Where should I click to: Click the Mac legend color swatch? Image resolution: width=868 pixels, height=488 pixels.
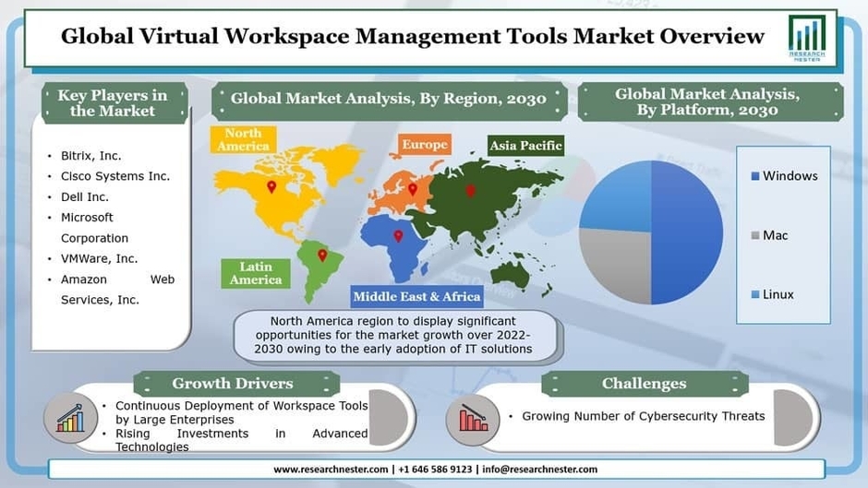pos(755,236)
